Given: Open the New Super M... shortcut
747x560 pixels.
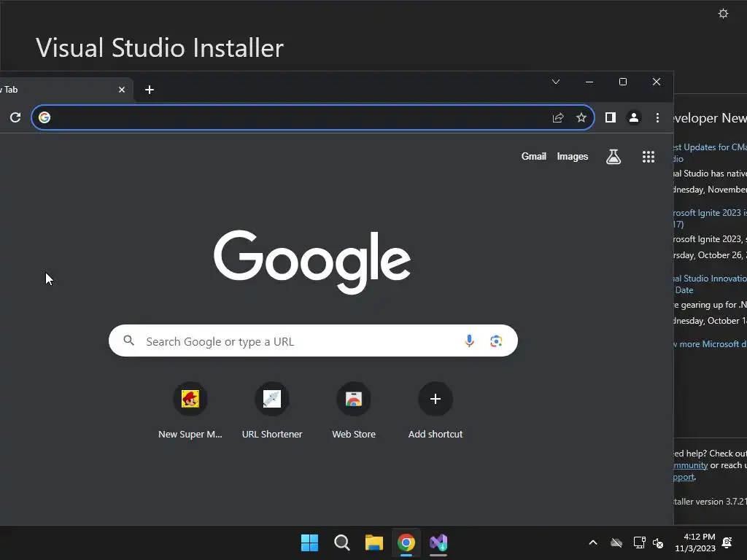Looking at the screenshot, I should pos(190,411).
